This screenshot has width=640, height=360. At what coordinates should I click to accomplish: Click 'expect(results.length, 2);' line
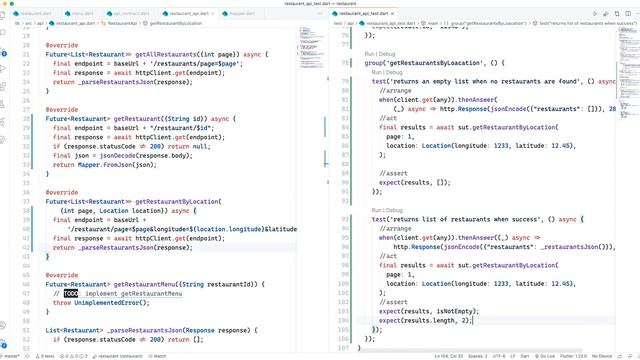coord(425,320)
